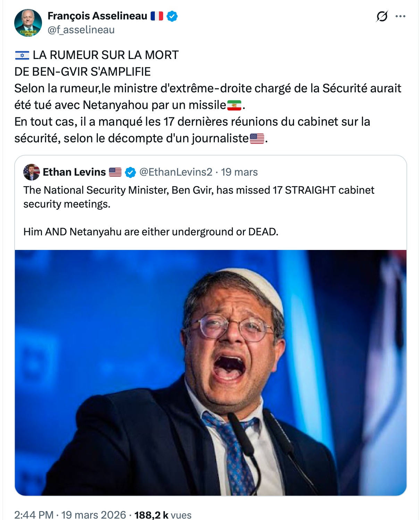Click the Israel flag emoji in the tweet
Screen dimensions: 420x520
(x=22, y=55)
